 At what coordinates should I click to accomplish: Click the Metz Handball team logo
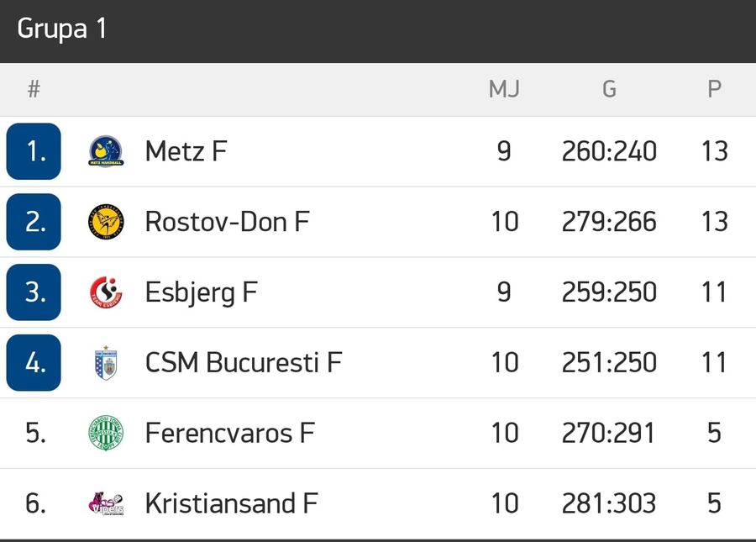(106, 151)
